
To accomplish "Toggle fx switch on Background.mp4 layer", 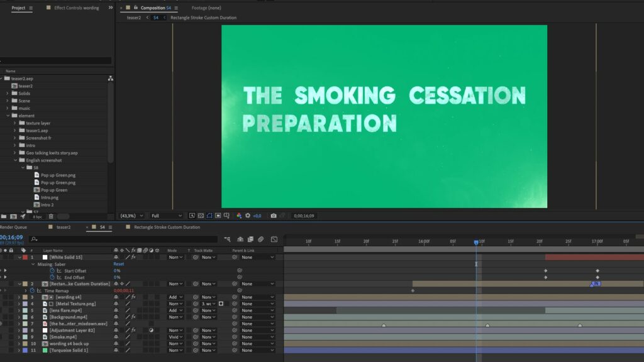I will pos(133,317).
